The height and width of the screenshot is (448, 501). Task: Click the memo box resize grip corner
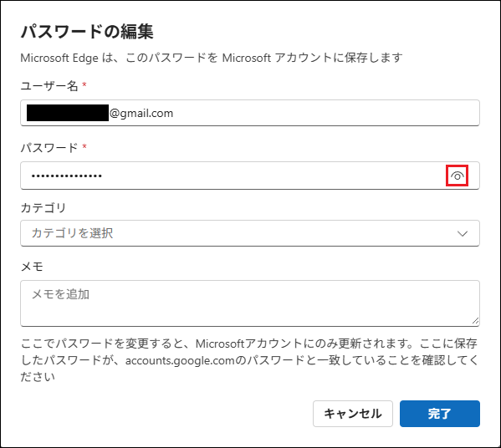point(475,321)
